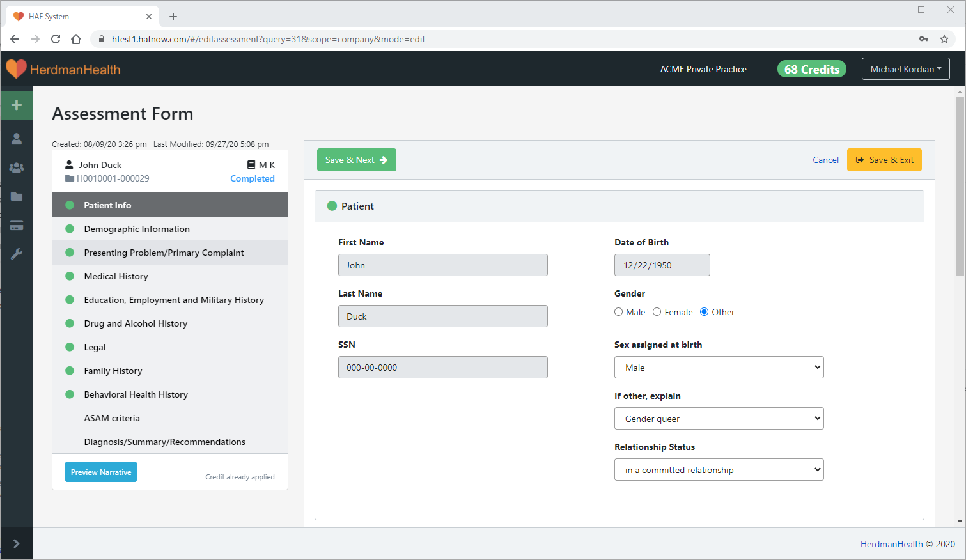
Task: Open Drug and Alcohol History section
Action: pos(136,323)
